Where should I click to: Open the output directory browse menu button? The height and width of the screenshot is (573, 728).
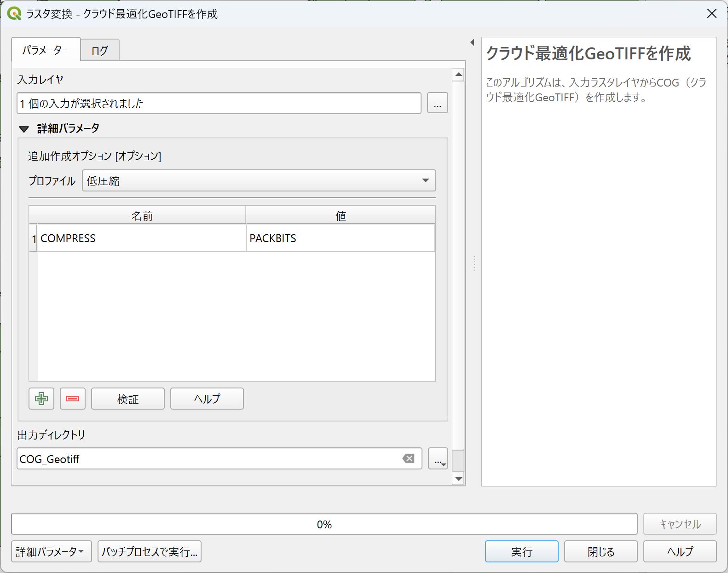pyautogui.click(x=438, y=458)
